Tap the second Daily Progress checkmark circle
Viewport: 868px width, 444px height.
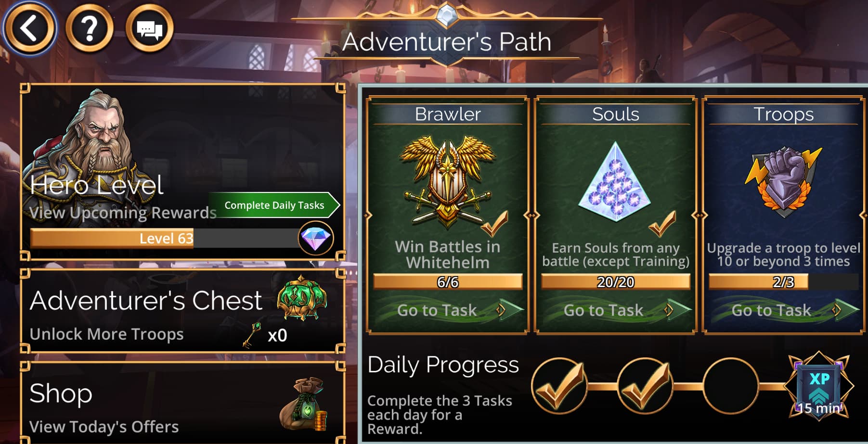(645, 386)
